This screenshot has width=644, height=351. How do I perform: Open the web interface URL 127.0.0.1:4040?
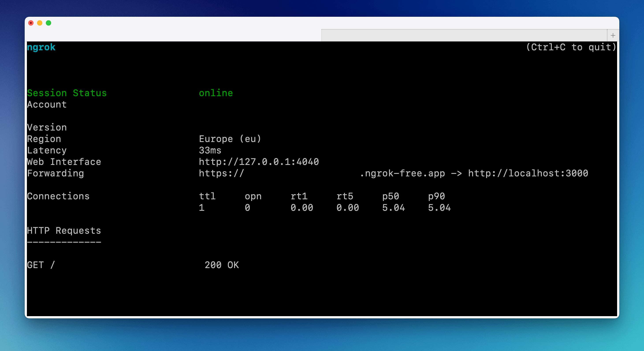click(x=259, y=162)
